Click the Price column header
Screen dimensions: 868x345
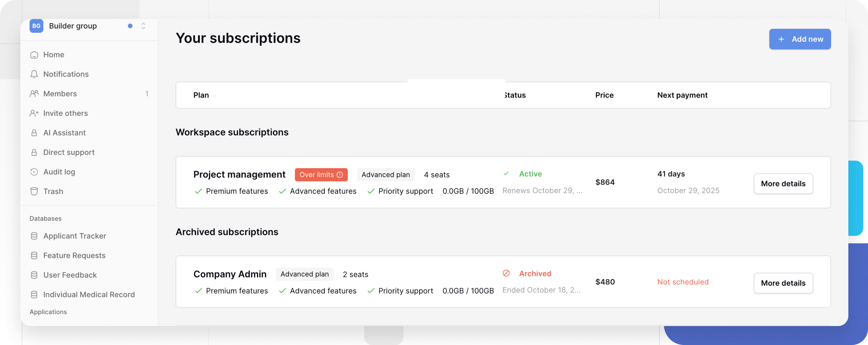point(604,95)
